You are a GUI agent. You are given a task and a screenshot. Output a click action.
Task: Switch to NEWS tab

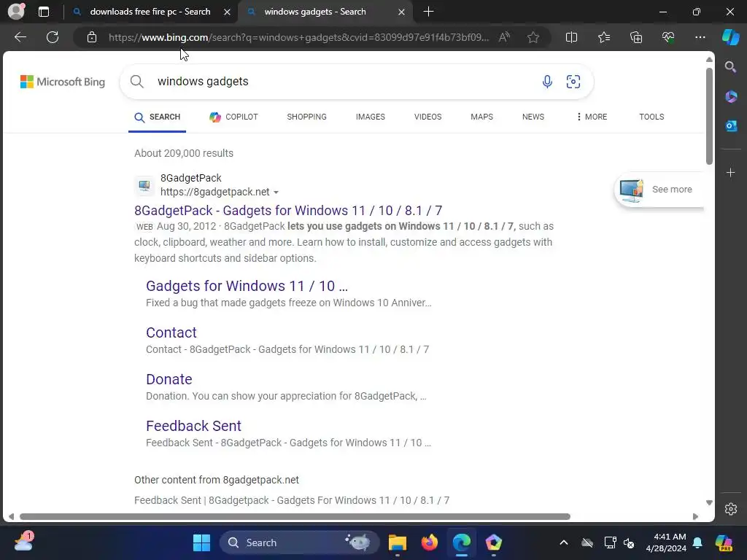(x=533, y=117)
